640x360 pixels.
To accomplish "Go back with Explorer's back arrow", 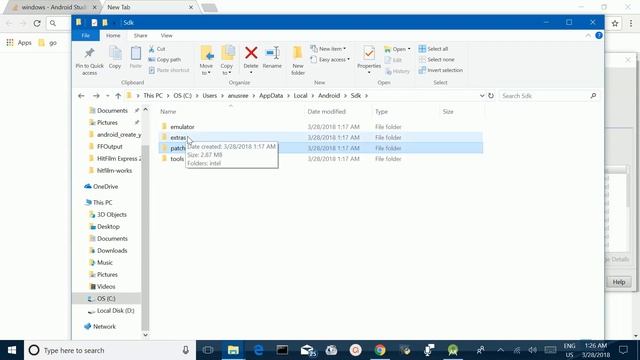I will [x=81, y=96].
